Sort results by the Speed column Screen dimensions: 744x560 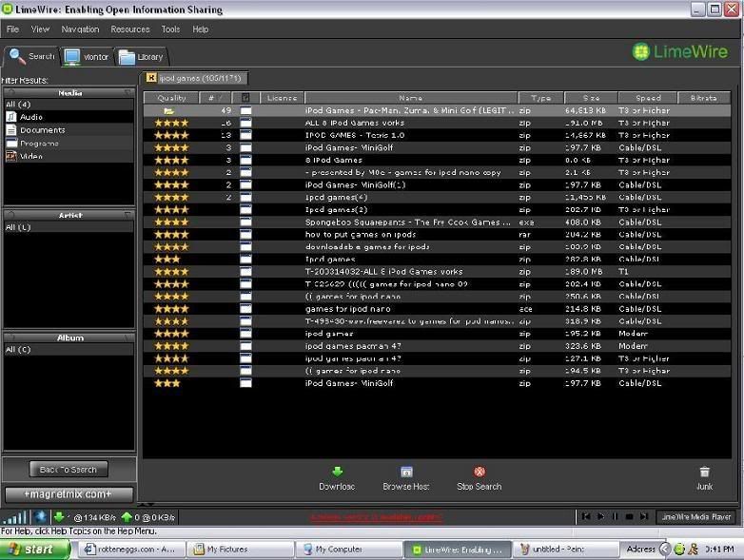coord(648,98)
